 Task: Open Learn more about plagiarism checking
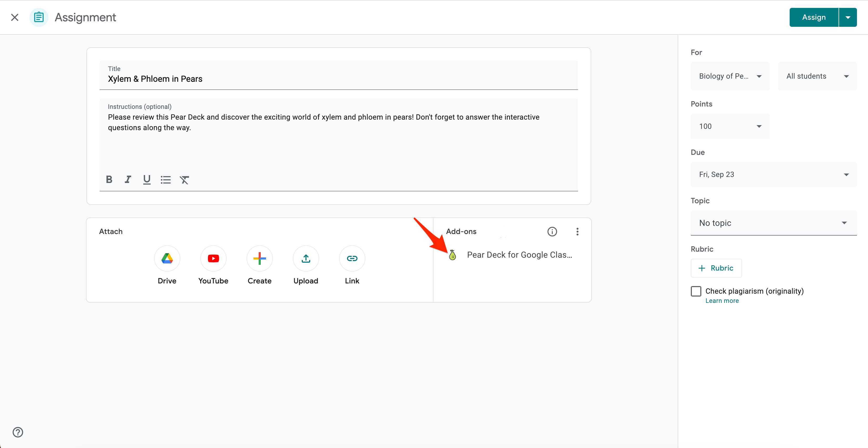tap(722, 300)
